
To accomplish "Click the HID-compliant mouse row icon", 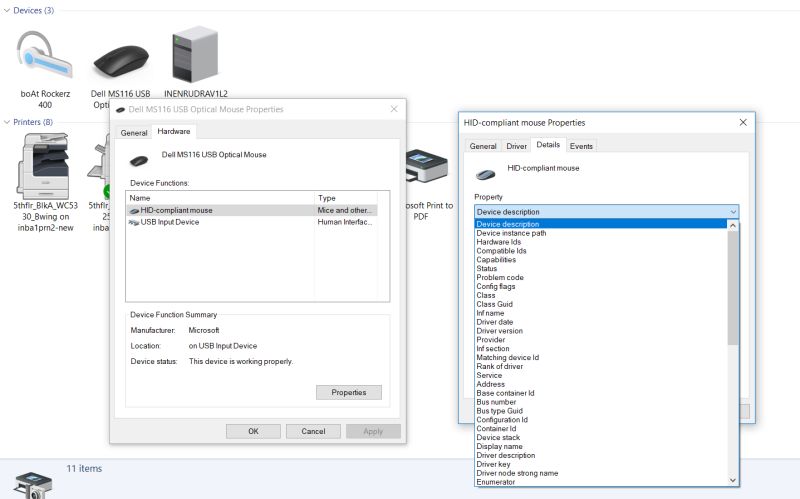I will pyautogui.click(x=134, y=211).
